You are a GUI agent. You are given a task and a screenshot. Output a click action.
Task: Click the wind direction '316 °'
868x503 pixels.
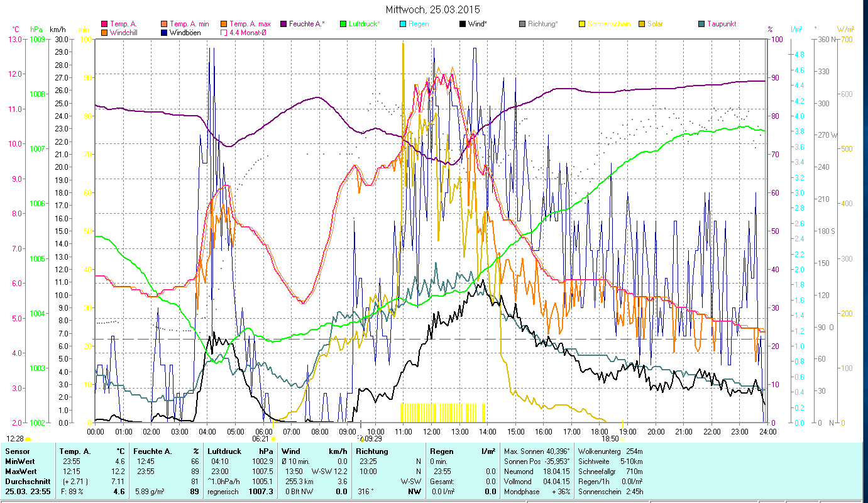point(365,492)
